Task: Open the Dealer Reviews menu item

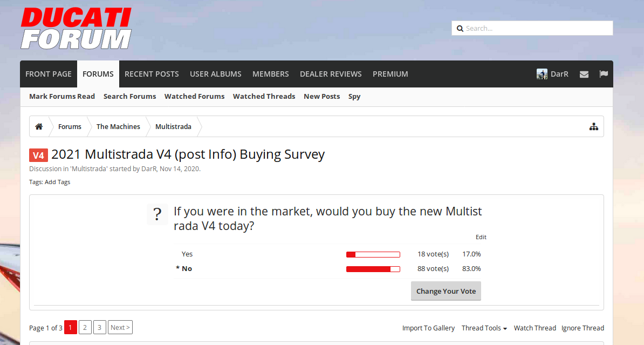Action: (x=331, y=74)
